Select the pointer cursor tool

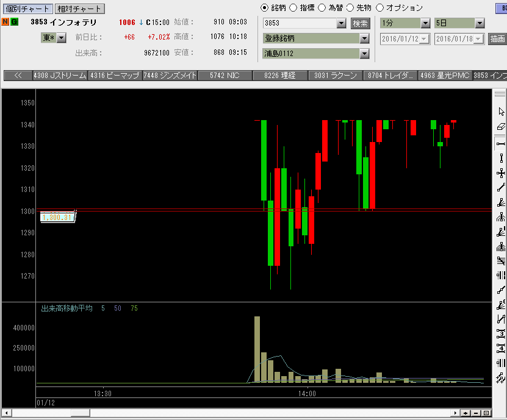click(x=501, y=112)
